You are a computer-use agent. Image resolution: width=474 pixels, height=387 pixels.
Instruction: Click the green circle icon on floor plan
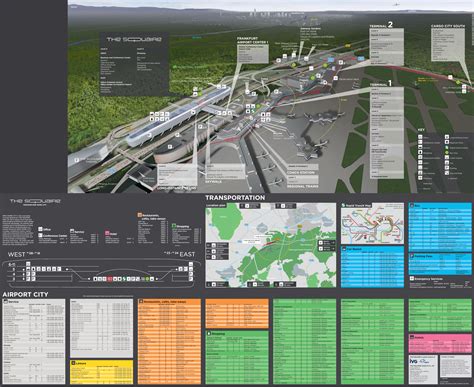[147, 279]
